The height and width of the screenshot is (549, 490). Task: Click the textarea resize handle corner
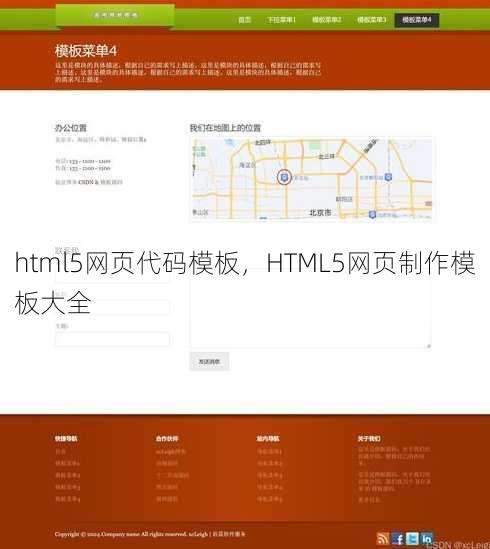click(x=429, y=346)
